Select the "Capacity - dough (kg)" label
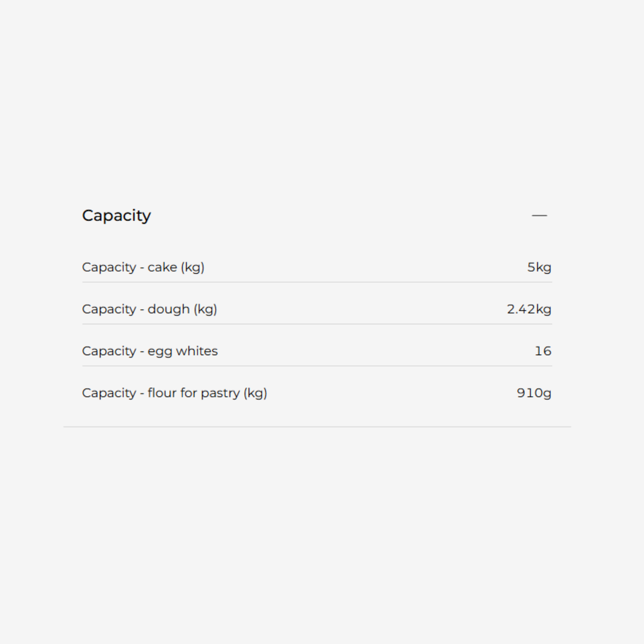644x644 pixels. [149, 309]
